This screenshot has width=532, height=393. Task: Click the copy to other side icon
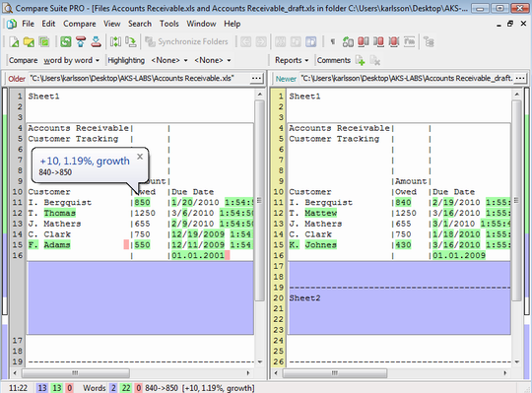(x=131, y=42)
